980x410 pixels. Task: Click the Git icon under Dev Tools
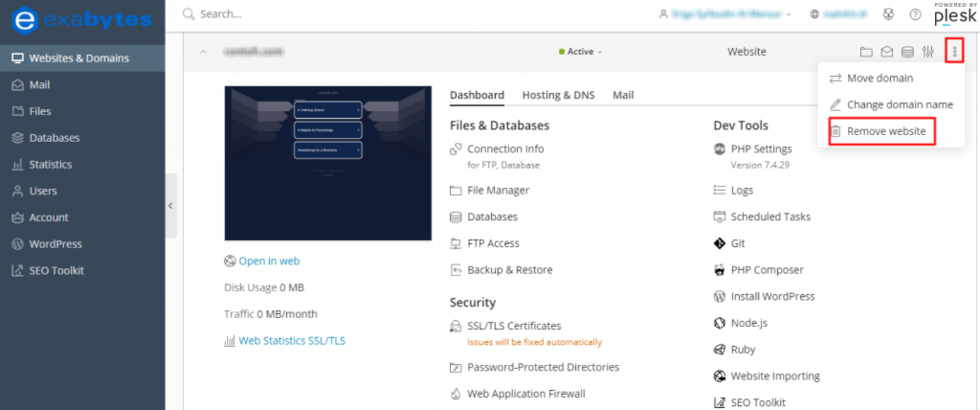(719, 243)
